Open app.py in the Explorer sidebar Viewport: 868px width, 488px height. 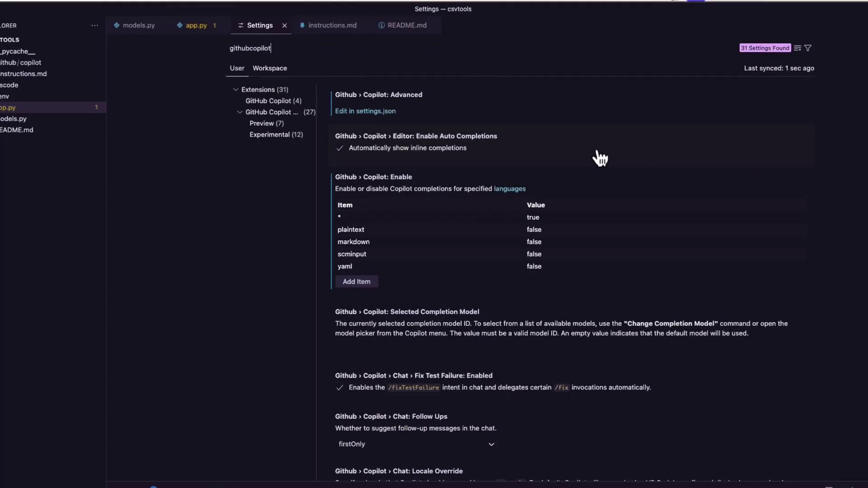pyautogui.click(x=53, y=108)
